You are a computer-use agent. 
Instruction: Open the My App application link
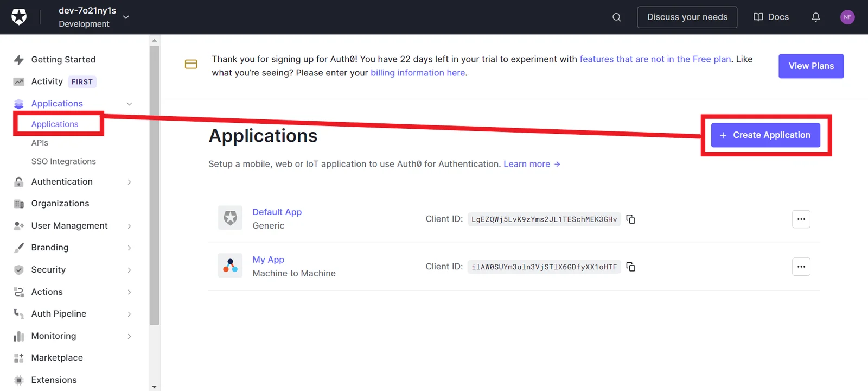[269, 260]
